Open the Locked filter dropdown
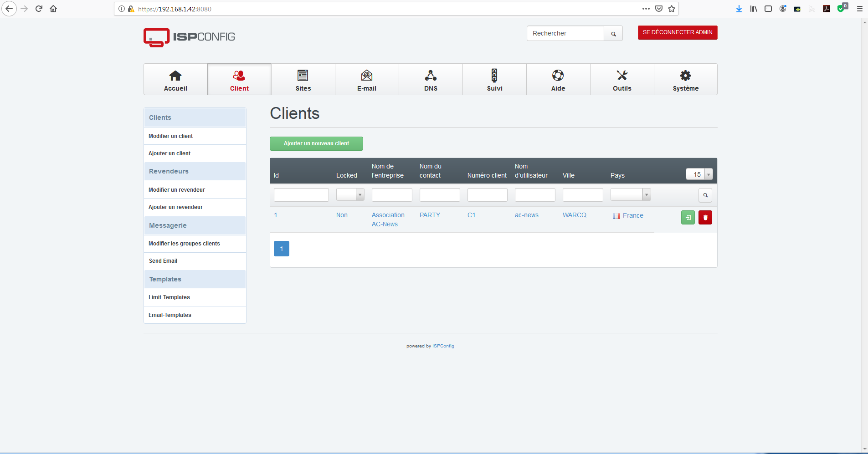Image resolution: width=868 pixels, height=454 pixels. 350,194
